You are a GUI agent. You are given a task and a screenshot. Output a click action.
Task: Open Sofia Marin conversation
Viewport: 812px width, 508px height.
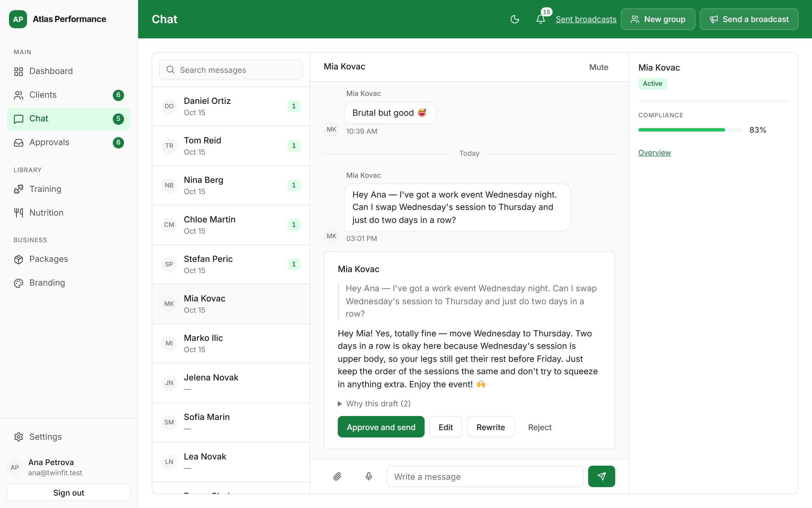[x=231, y=422]
